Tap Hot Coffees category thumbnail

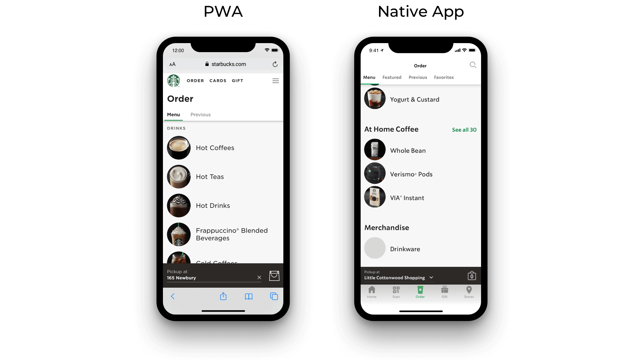[179, 148]
